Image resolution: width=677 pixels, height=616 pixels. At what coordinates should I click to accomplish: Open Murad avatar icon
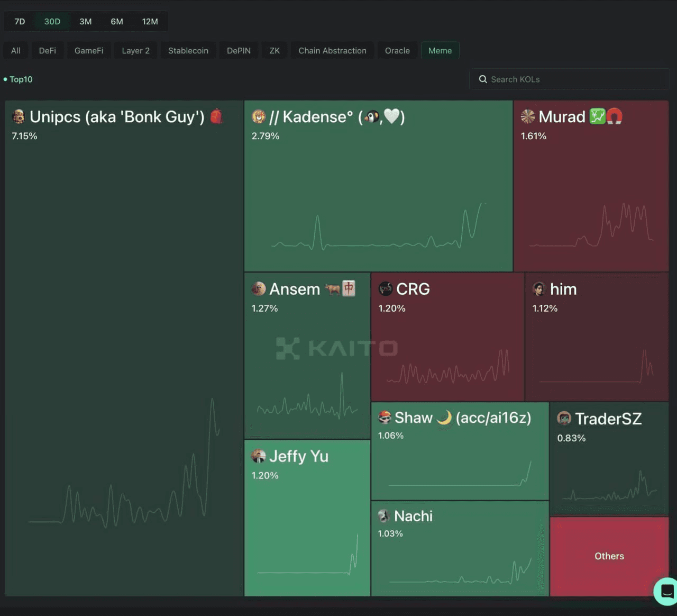coord(528,116)
